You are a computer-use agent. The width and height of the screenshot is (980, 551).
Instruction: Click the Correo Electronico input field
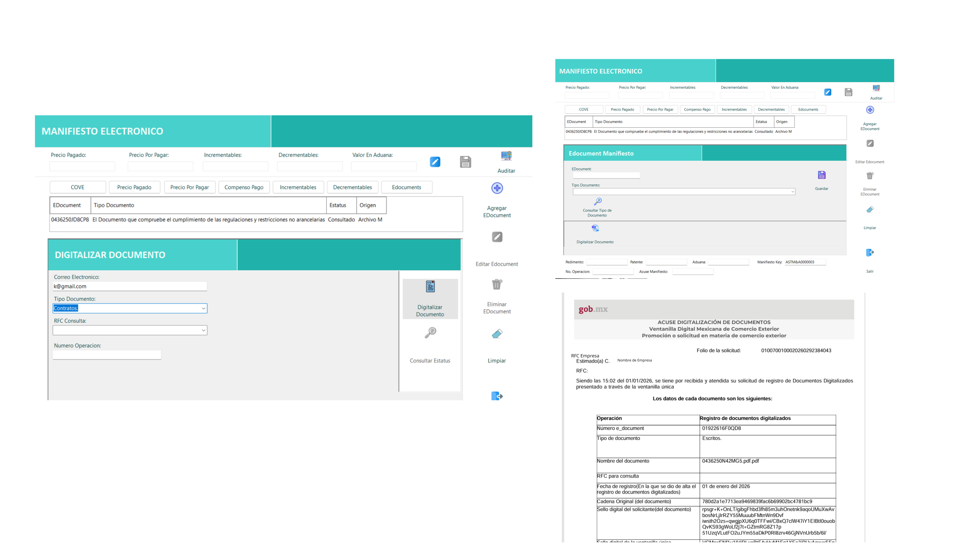[130, 286]
